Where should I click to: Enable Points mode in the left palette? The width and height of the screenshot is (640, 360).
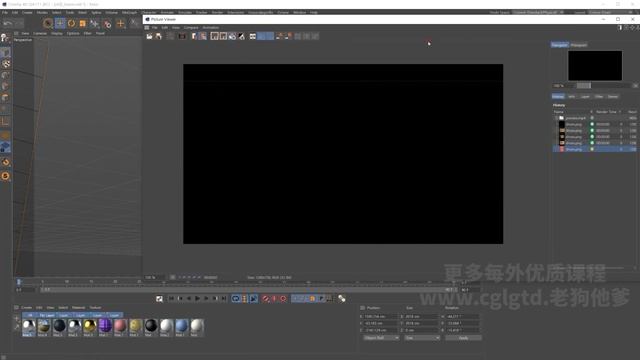tap(5, 76)
